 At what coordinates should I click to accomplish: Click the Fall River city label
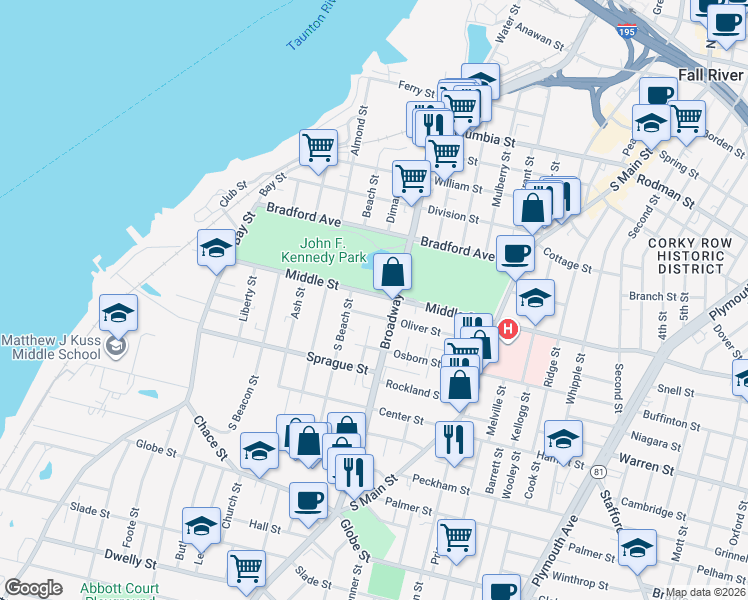[711, 75]
